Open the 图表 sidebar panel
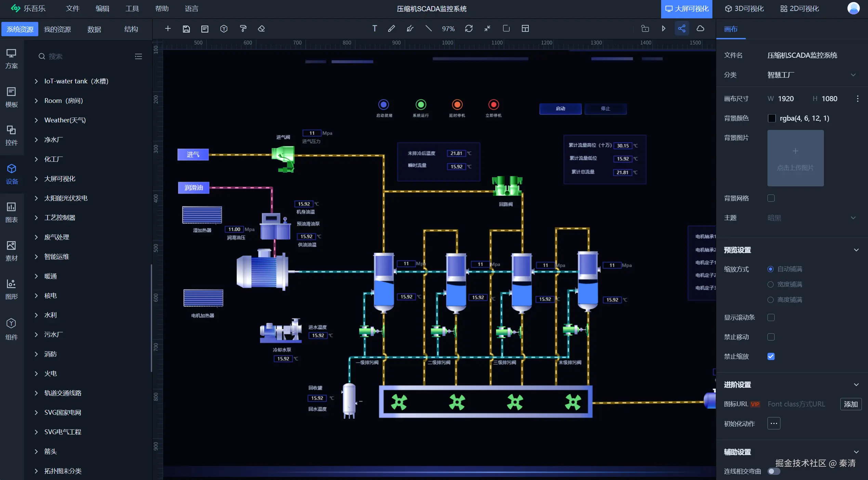 (x=12, y=212)
